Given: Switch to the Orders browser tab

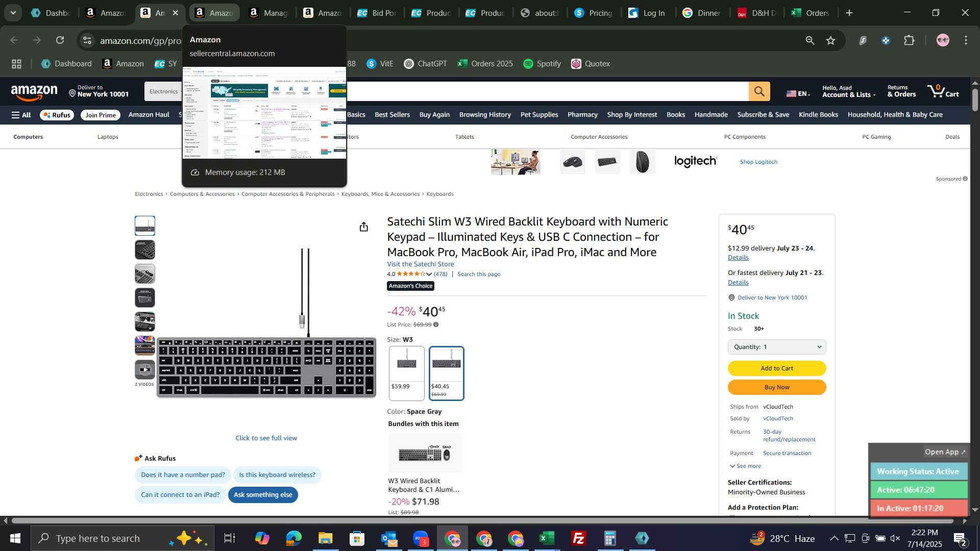Looking at the screenshot, I should coord(810,13).
